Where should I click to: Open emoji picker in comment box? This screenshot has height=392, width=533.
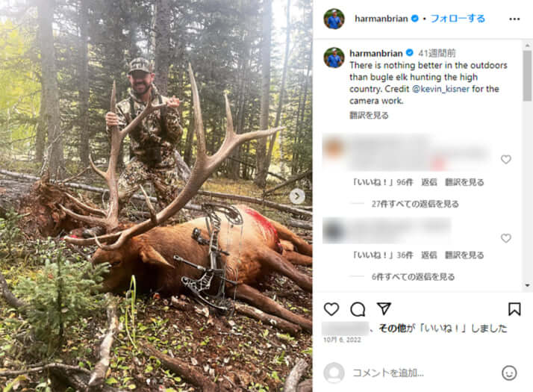(x=509, y=373)
